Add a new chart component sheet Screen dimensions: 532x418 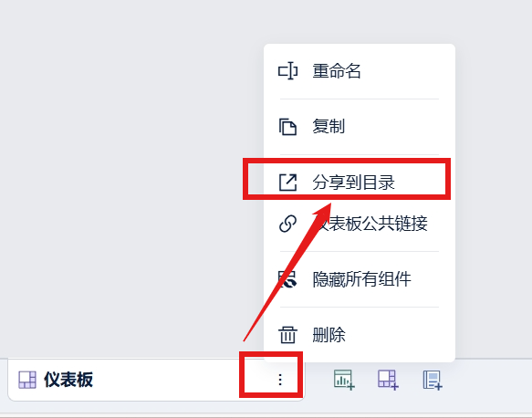tap(344, 380)
